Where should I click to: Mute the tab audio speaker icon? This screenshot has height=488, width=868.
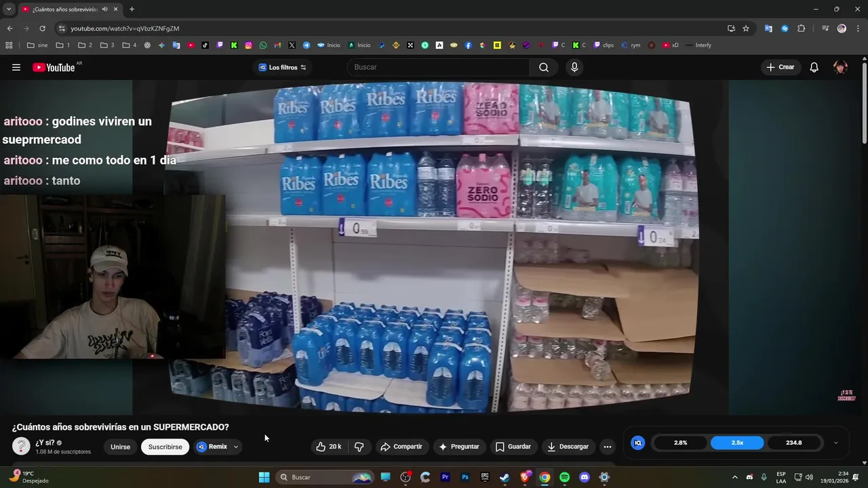click(104, 9)
